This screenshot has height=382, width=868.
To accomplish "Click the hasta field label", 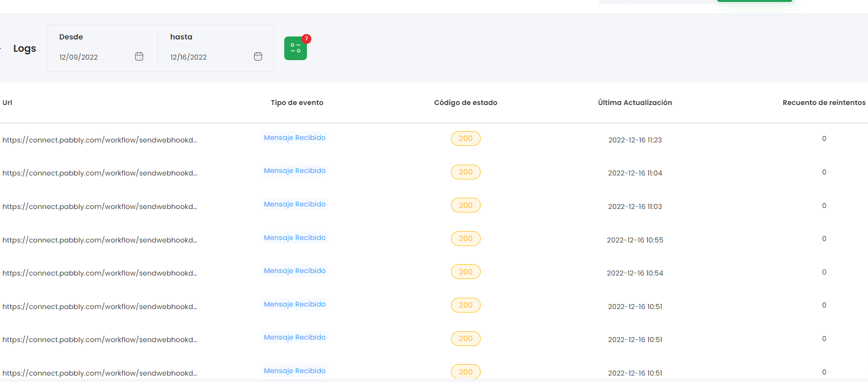I will click(x=181, y=37).
